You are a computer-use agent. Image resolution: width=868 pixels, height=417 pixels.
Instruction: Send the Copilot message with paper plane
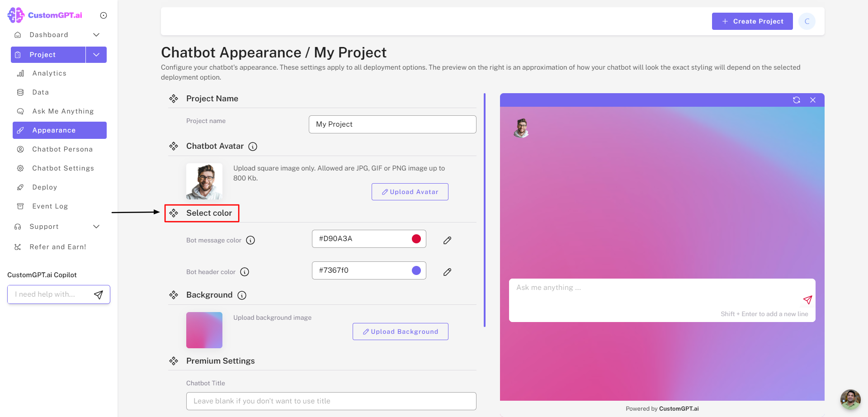[99, 294]
